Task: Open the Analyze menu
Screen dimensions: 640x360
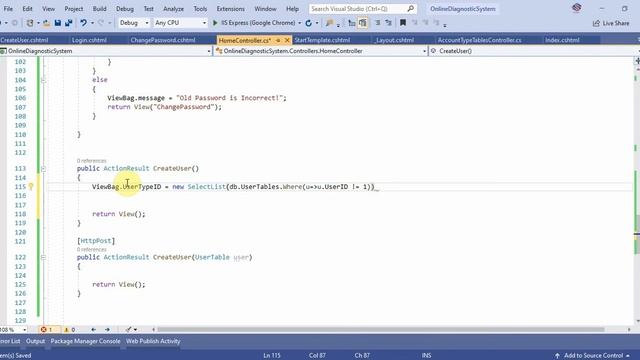Action: (x=173, y=9)
